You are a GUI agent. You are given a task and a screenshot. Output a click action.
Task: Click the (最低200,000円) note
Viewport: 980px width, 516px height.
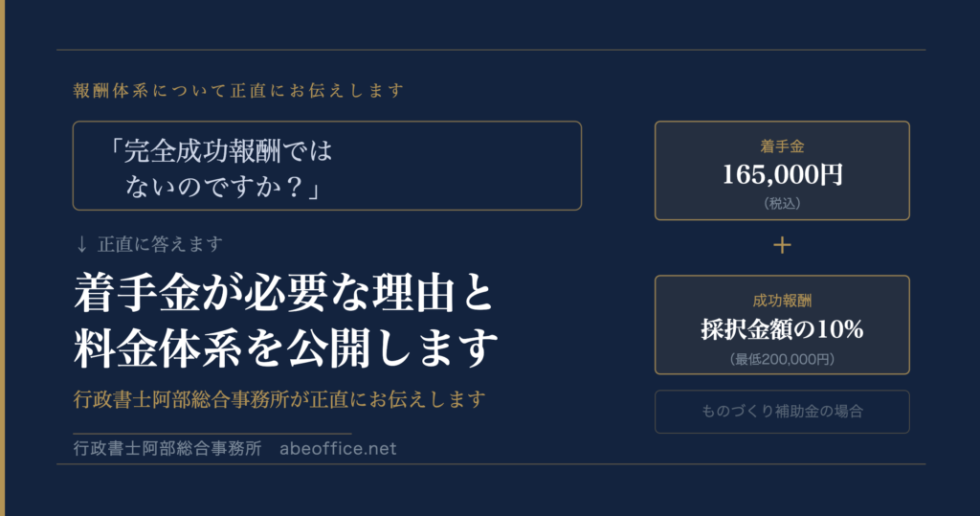pos(782,359)
